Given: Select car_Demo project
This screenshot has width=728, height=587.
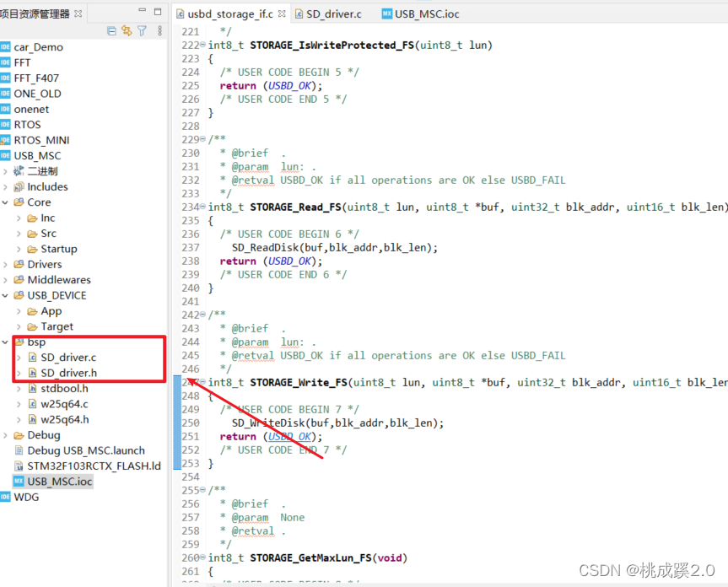Looking at the screenshot, I should pyautogui.click(x=38, y=47).
